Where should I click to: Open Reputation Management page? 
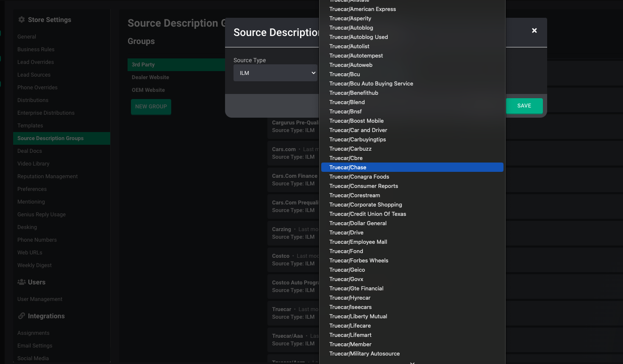pyautogui.click(x=47, y=176)
